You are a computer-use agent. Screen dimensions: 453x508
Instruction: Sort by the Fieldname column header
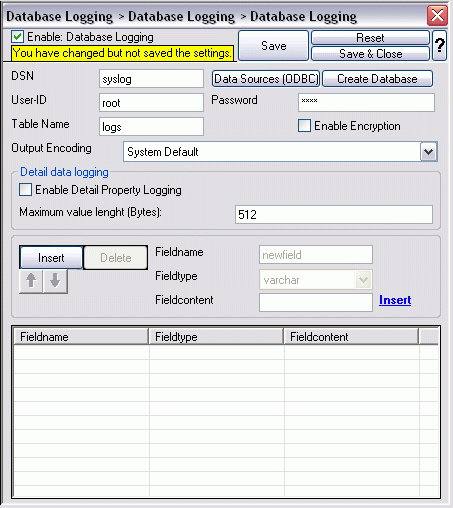(81, 337)
